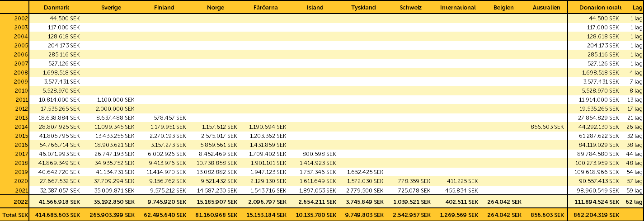Select Belgien cell 264.042 SEK in 2022 row
644x221 pixels.
click(x=503, y=201)
